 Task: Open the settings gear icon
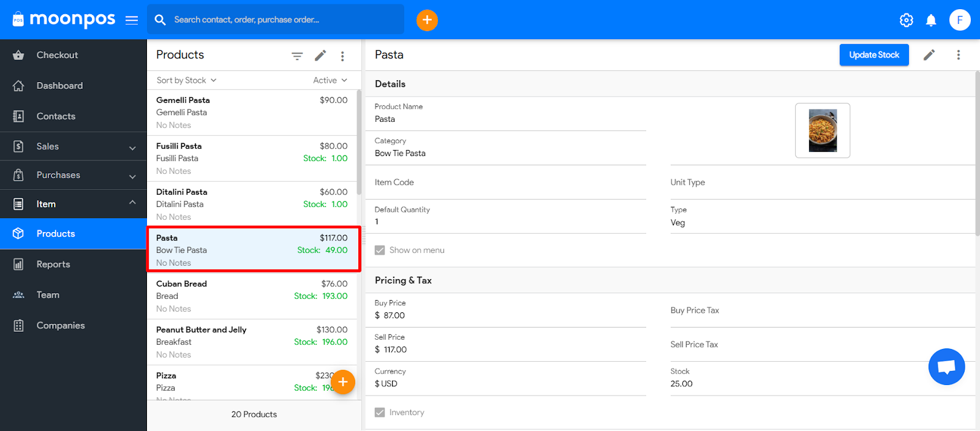pyautogui.click(x=906, y=20)
